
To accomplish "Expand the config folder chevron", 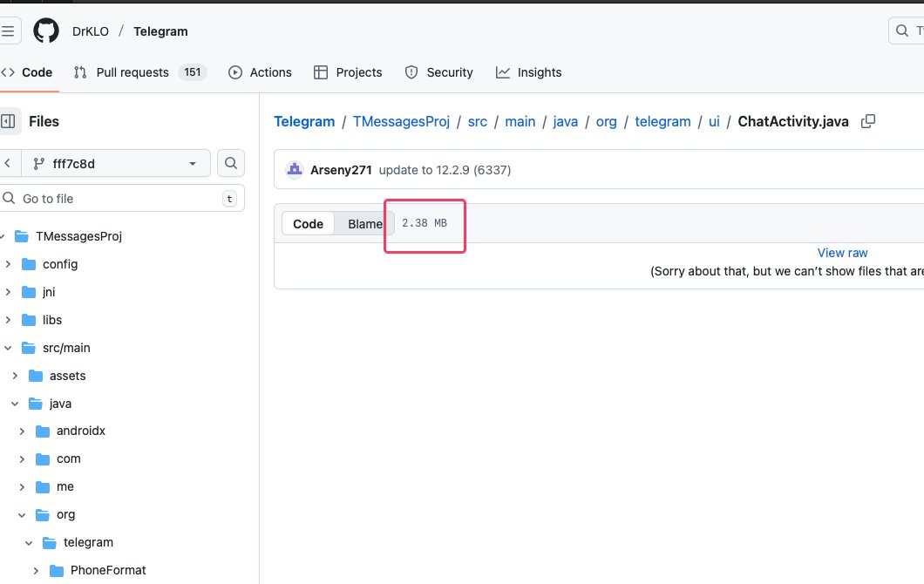I will (x=8, y=264).
